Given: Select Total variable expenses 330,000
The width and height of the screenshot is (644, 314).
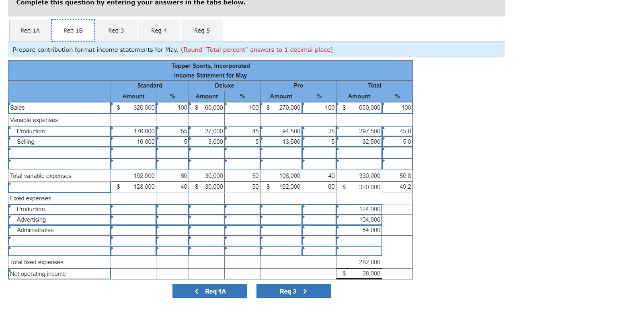Looking at the screenshot, I should (359, 176).
